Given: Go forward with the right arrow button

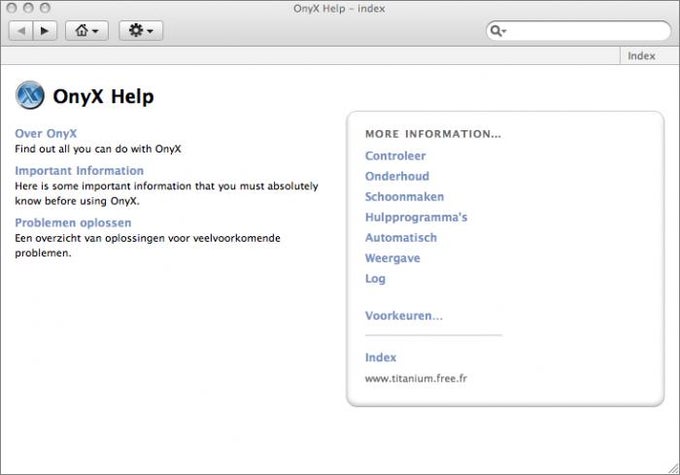Looking at the screenshot, I should click(45, 31).
